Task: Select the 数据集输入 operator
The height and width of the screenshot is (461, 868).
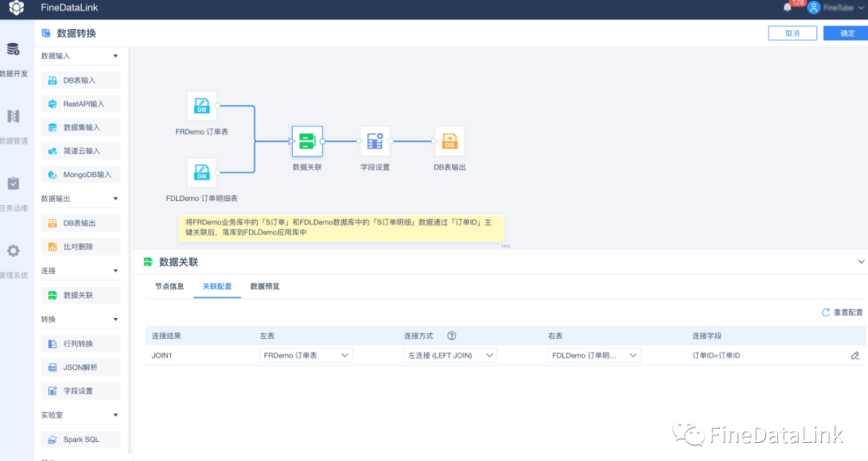Action: coord(80,127)
